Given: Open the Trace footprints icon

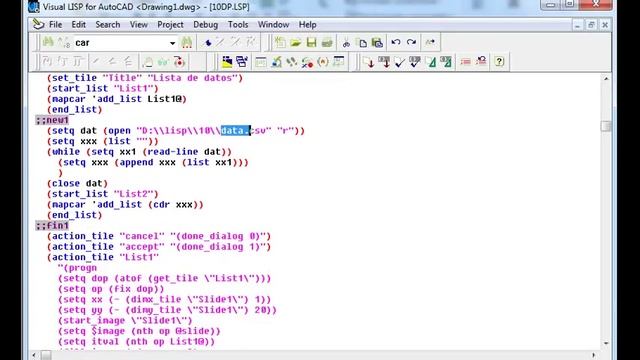Looking at the screenshot, I should (291, 62).
